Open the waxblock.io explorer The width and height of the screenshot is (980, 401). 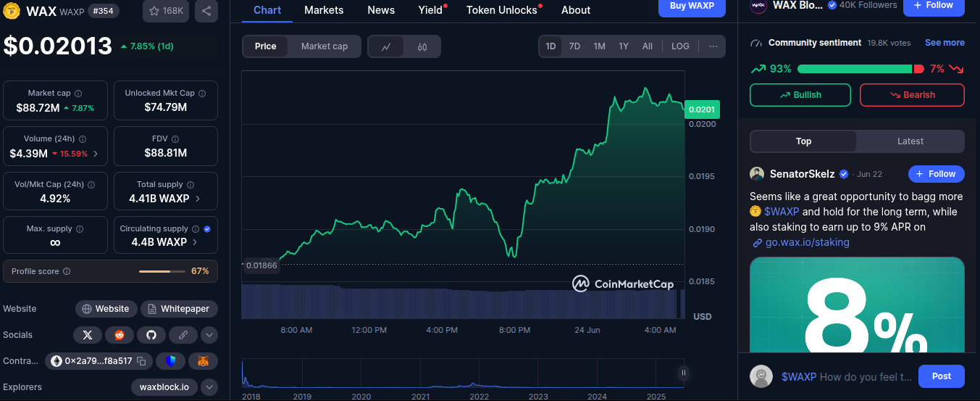click(x=164, y=387)
